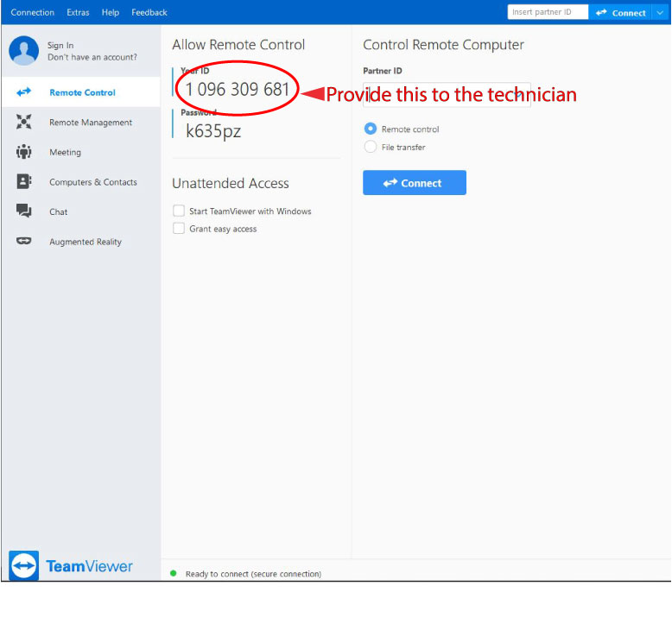Image resolution: width=672 pixels, height=643 pixels.
Task: Open the Help menu
Action: 111,12
